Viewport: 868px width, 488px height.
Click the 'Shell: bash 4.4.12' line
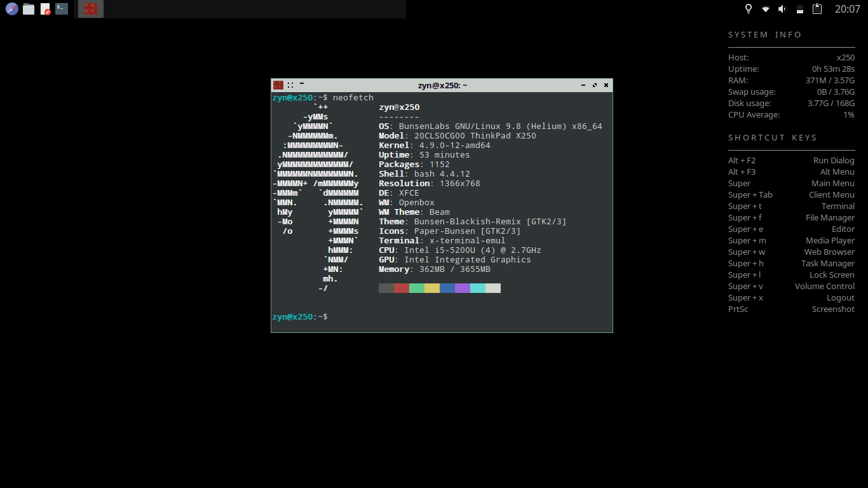click(x=424, y=174)
